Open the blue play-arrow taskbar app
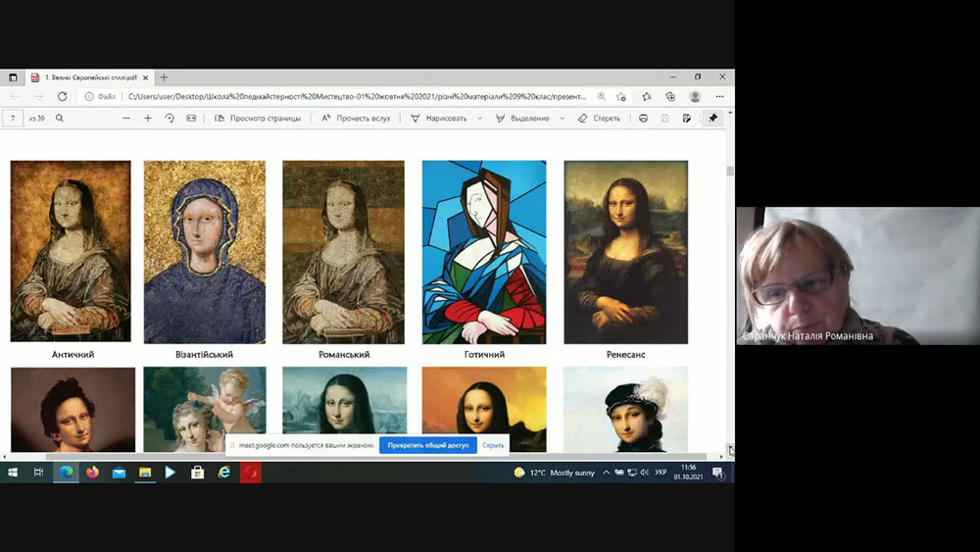 (x=171, y=473)
